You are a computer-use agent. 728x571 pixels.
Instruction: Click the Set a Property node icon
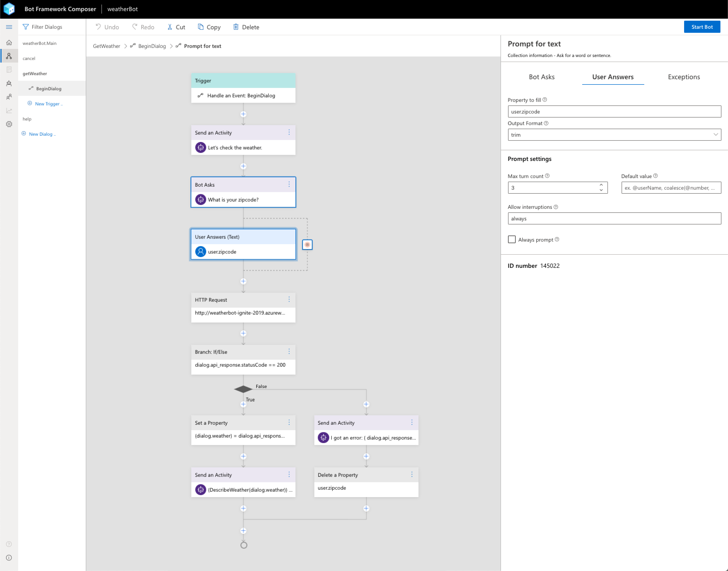click(x=288, y=423)
